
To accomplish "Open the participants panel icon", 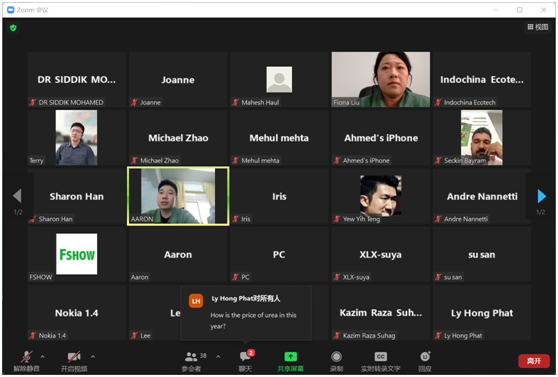I will pos(191,356).
